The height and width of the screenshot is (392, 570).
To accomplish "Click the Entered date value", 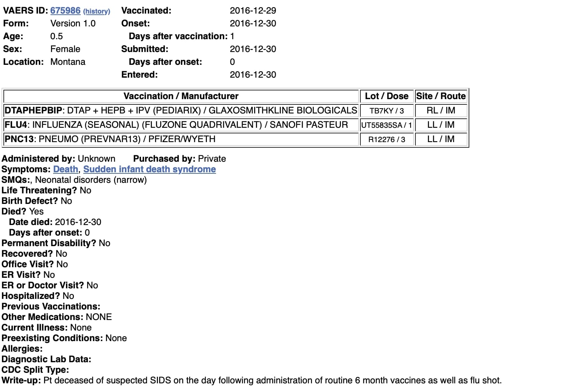I will [x=253, y=75].
